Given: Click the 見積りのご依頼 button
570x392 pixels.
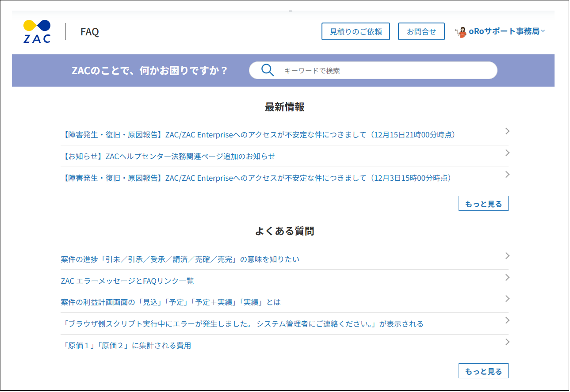Looking at the screenshot, I should coord(356,31).
